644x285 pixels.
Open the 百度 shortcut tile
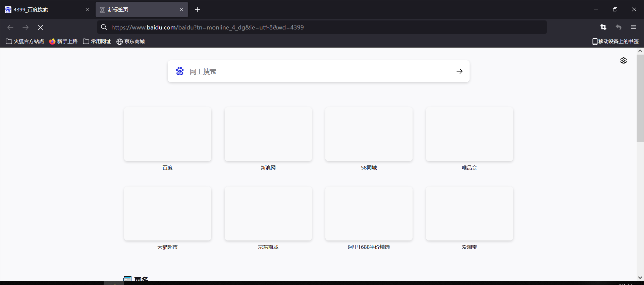pyautogui.click(x=168, y=134)
